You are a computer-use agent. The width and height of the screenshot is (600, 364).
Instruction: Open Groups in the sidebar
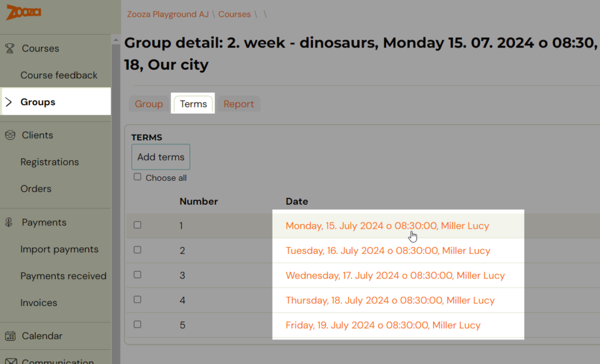click(x=38, y=102)
